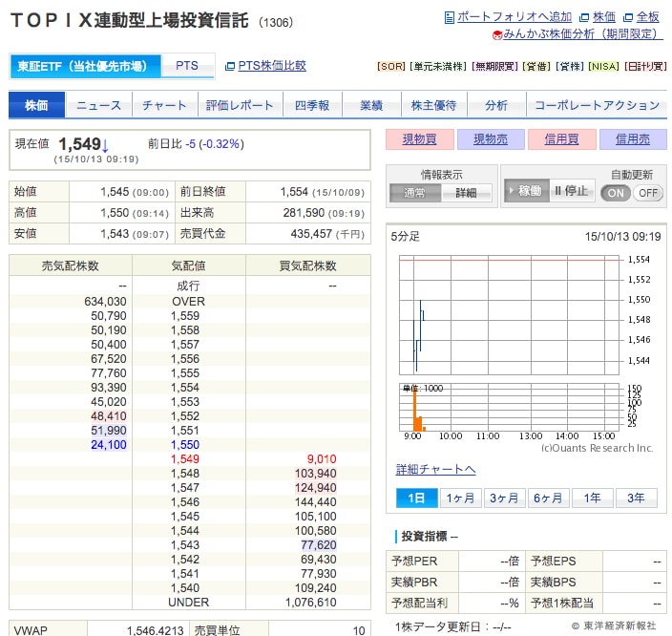Click the 稼働 play control
Viewport: 672px width, 636px height.
527,191
